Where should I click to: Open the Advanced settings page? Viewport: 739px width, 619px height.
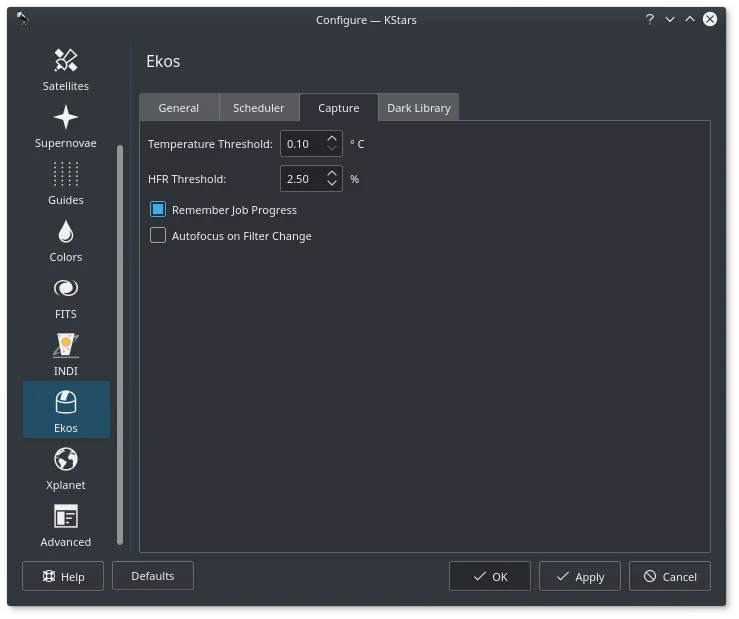66,526
